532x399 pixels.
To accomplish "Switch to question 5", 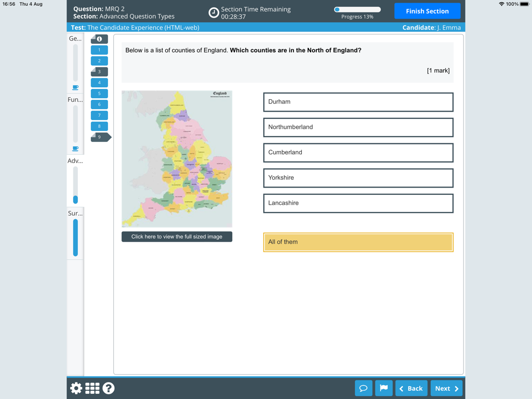I will 99,93.
